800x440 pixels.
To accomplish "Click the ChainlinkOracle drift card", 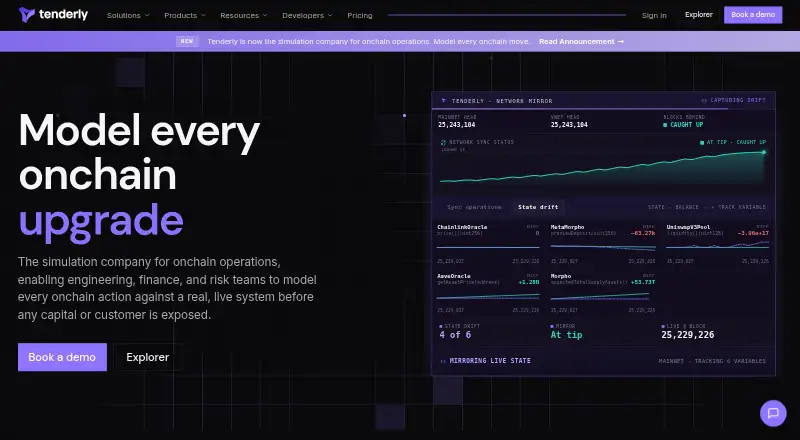I will tap(488, 244).
